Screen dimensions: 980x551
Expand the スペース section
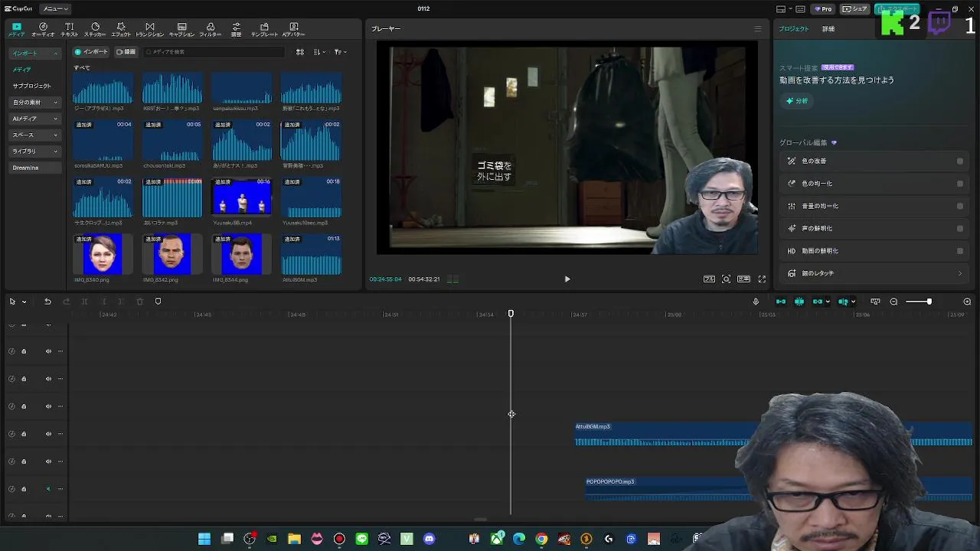click(x=35, y=135)
